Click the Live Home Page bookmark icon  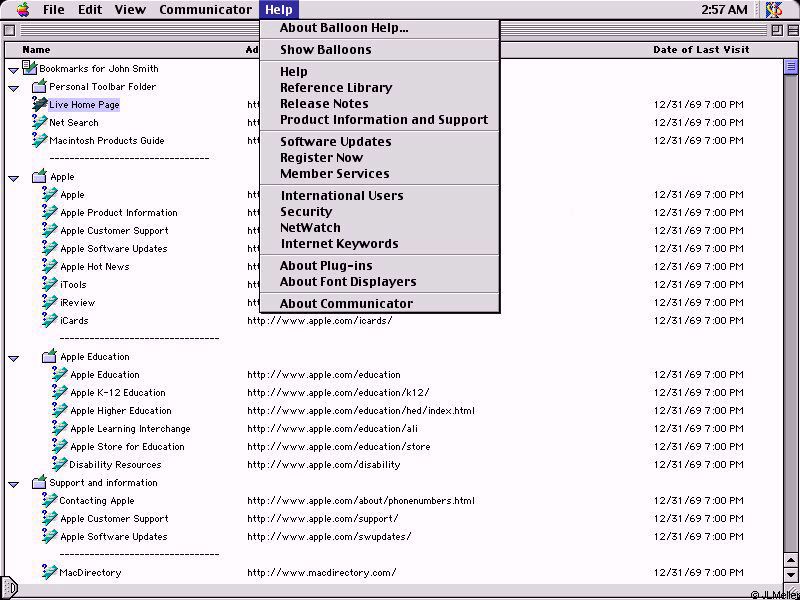click(39, 105)
